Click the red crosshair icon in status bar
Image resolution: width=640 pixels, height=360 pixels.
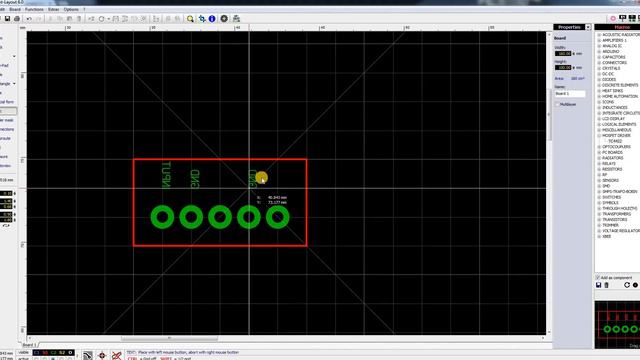[102, 356]
